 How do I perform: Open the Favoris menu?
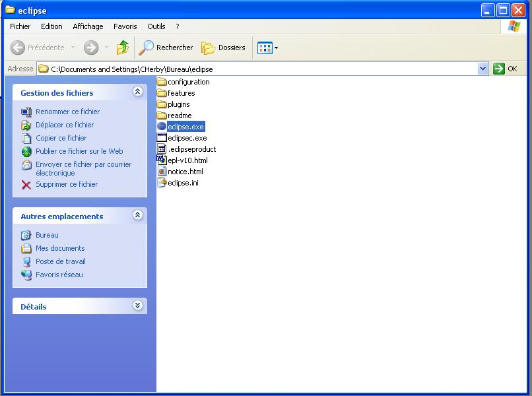(x=125, y=26)
